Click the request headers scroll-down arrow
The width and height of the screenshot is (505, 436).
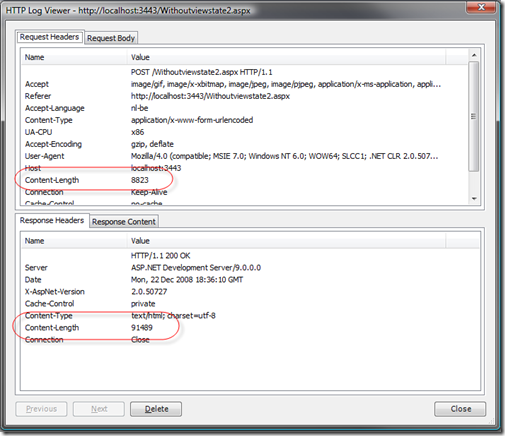(x=474, y=199)
